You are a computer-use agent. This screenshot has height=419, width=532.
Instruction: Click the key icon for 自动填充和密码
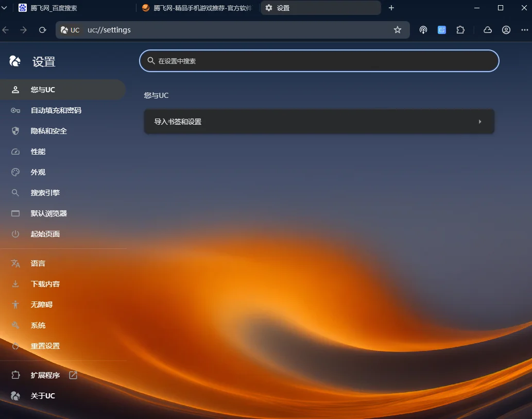[x=15, y=110]
